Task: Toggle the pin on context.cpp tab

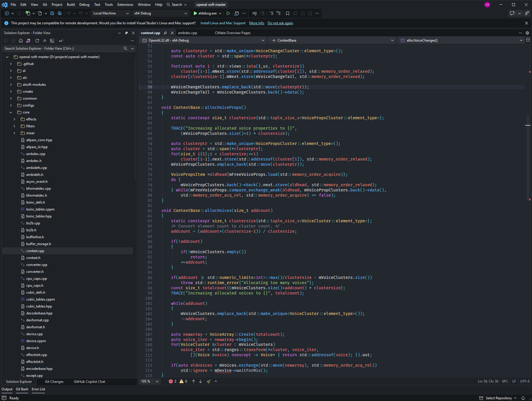Action: pyautogui.click(x=165, y=33)
